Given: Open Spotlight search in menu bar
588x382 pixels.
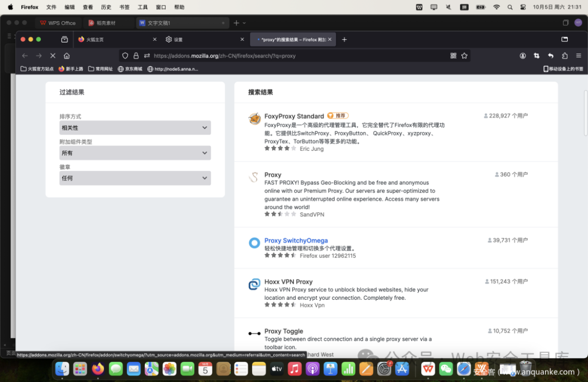Looking at the screenshot, I should (510, 7).
